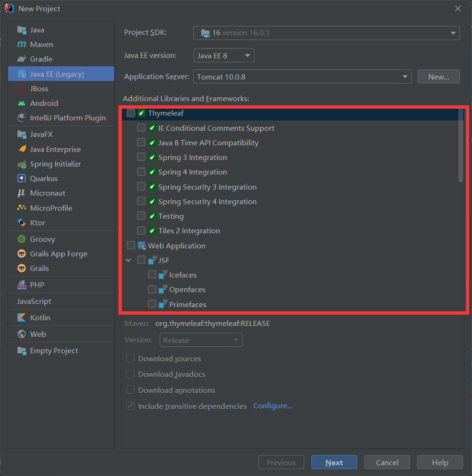
Task: Check Spring Security 3 Integration
Action: coord(141,186)
